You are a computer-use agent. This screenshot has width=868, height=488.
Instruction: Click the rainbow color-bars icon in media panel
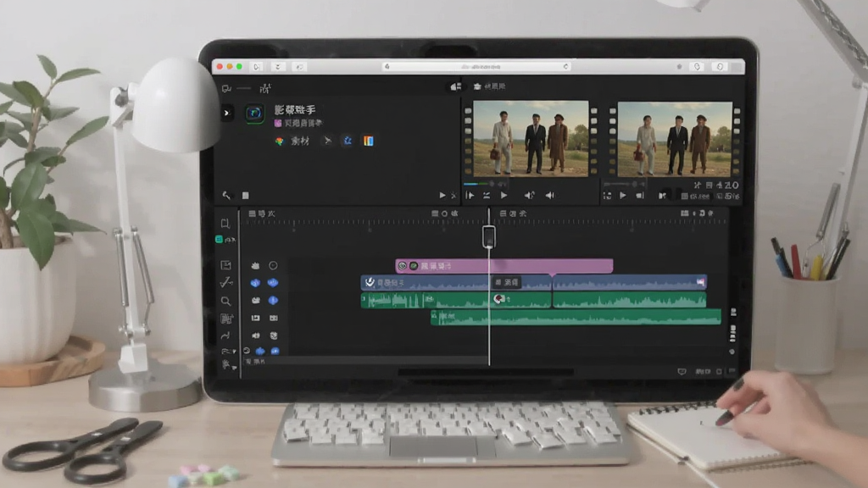coord(368,141)
